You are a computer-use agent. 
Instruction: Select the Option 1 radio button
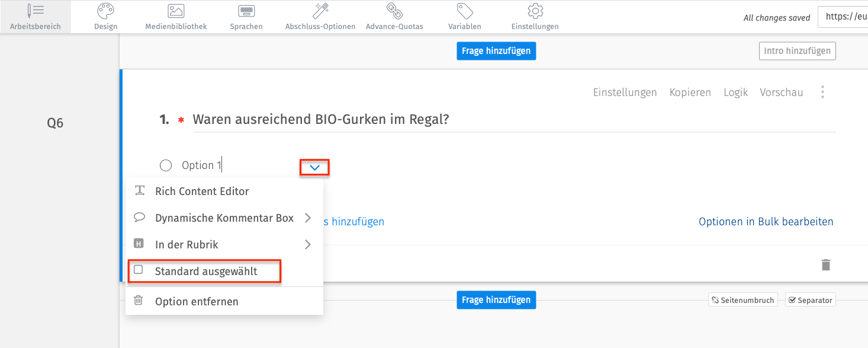(x=166, y=165)
